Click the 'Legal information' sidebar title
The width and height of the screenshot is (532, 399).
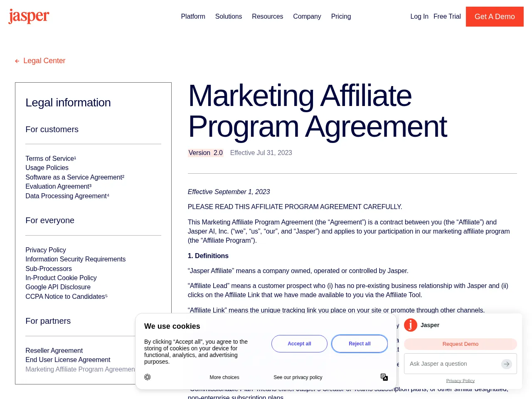(x=68, y=103)
